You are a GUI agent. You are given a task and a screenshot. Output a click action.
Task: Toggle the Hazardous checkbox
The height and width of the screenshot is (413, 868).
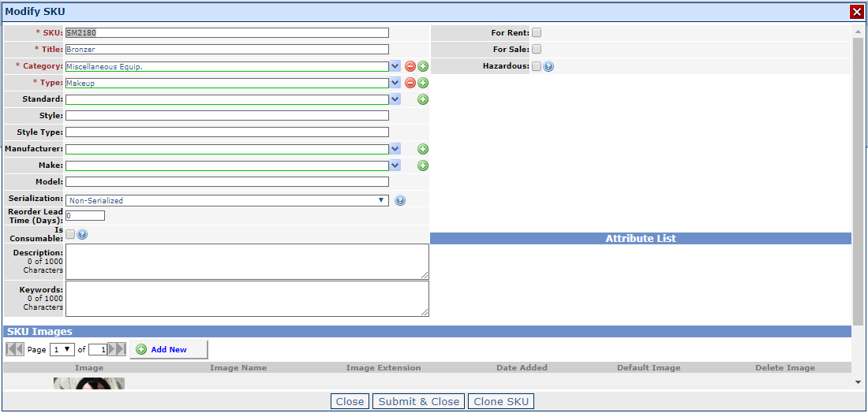[537, 66]
